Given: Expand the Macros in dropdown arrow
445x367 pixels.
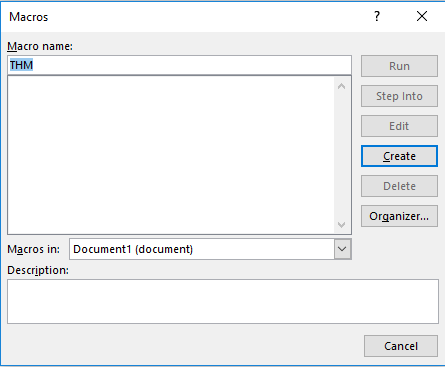Looking at the screenshot, I should tap(342, 249).
